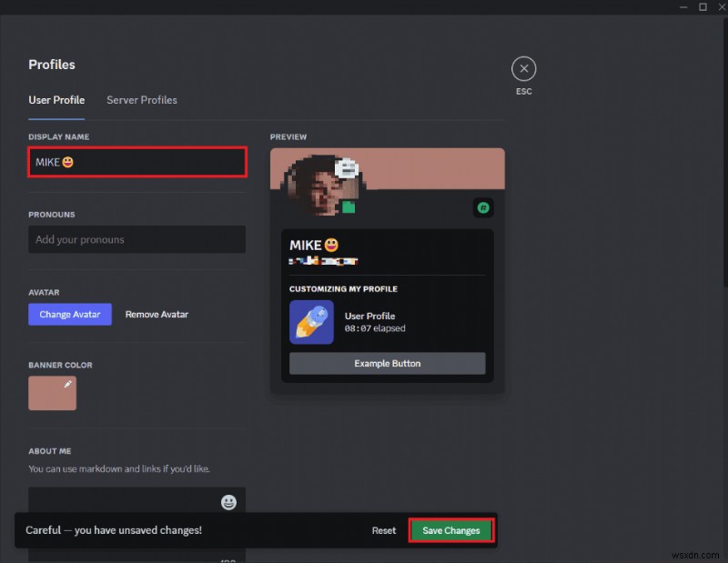Viewport: 728px width, 563px height.
Task: Click the unsaved changes warning text
Action: (x=114, y=530)
